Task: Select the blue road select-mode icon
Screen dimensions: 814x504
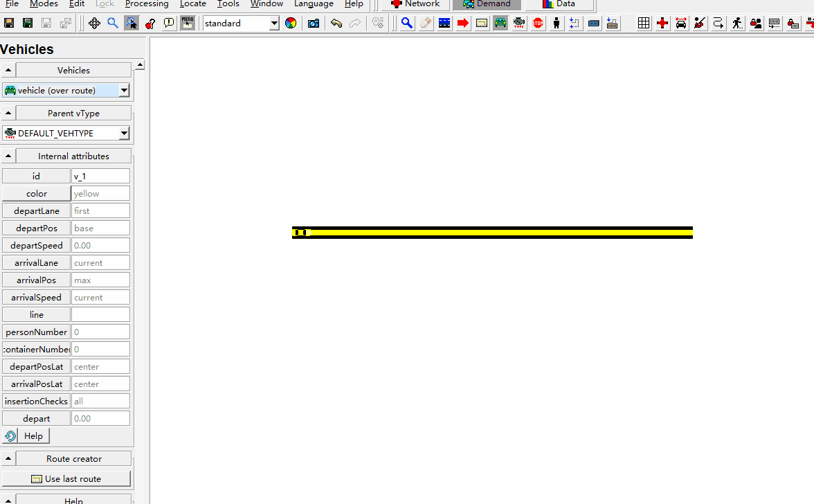Action: pyautogui.click(x=444, y=24)
